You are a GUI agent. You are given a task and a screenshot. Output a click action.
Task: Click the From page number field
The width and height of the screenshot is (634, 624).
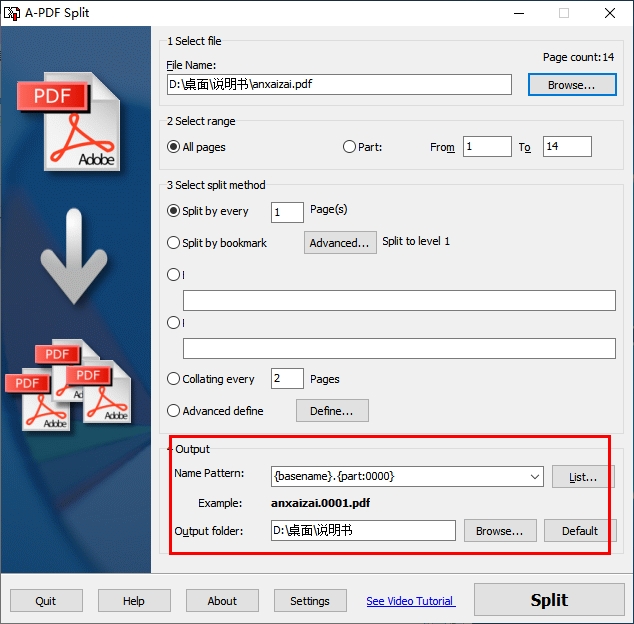click(487, 146)
